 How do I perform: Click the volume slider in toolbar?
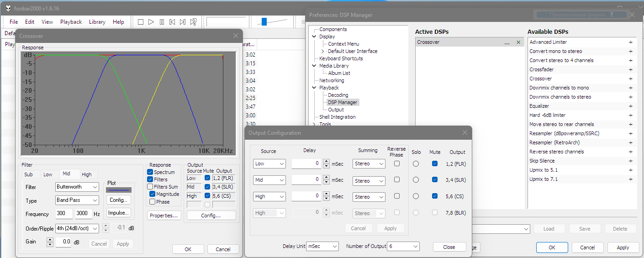[264, 22]
